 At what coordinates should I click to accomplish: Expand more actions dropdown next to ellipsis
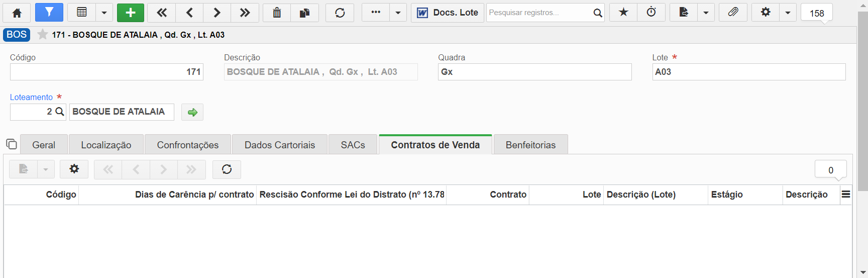[398, 13]
